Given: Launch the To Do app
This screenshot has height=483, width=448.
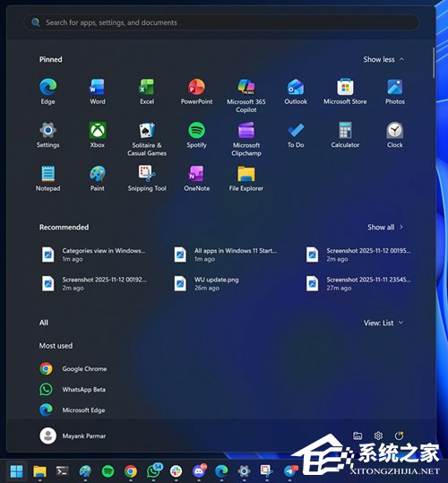Looking at the screenshot, I should (296, 135).
